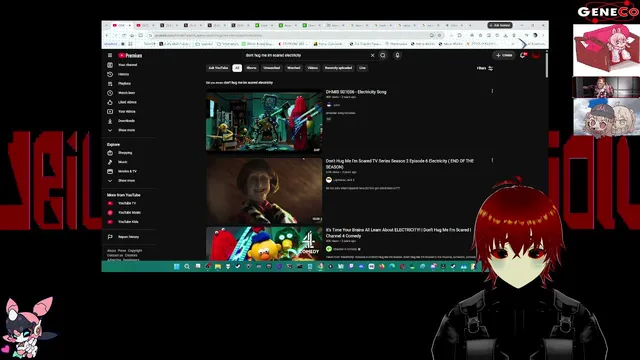Click the YouTube Premium logo
This screenshot has height=360, width=640.
[x=130, y=55]
